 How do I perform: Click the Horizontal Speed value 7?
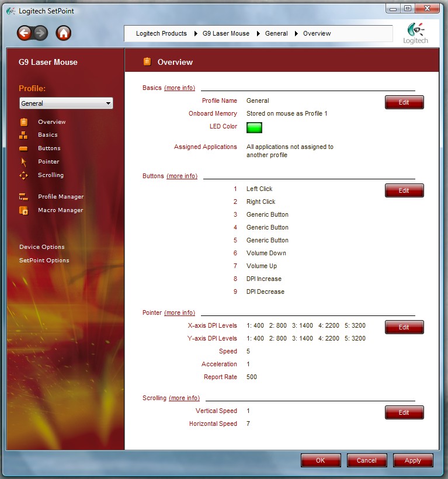[248, 424]
